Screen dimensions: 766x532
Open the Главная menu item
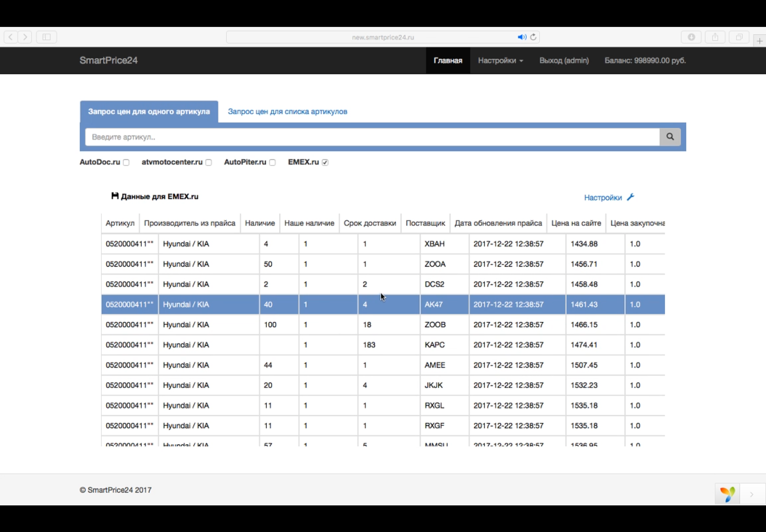448,60
